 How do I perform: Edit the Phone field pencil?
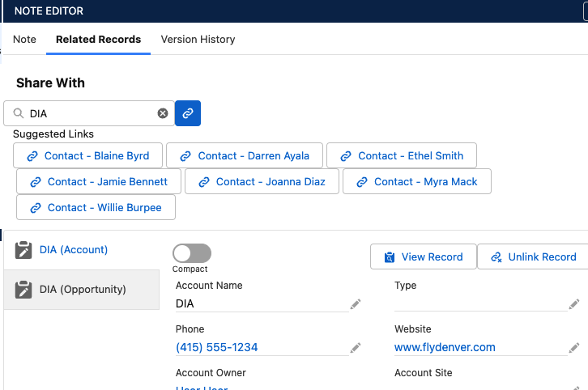(355, 348)
